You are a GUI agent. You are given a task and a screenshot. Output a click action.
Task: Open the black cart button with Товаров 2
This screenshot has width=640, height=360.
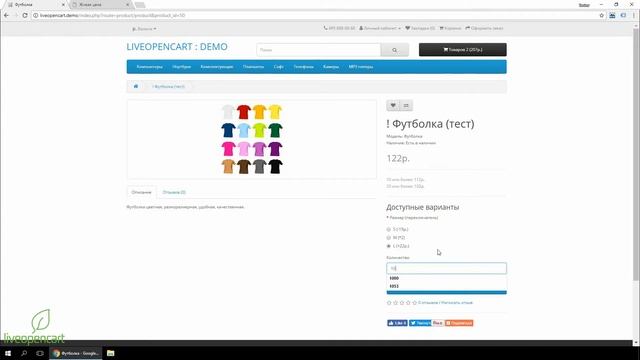462,49
